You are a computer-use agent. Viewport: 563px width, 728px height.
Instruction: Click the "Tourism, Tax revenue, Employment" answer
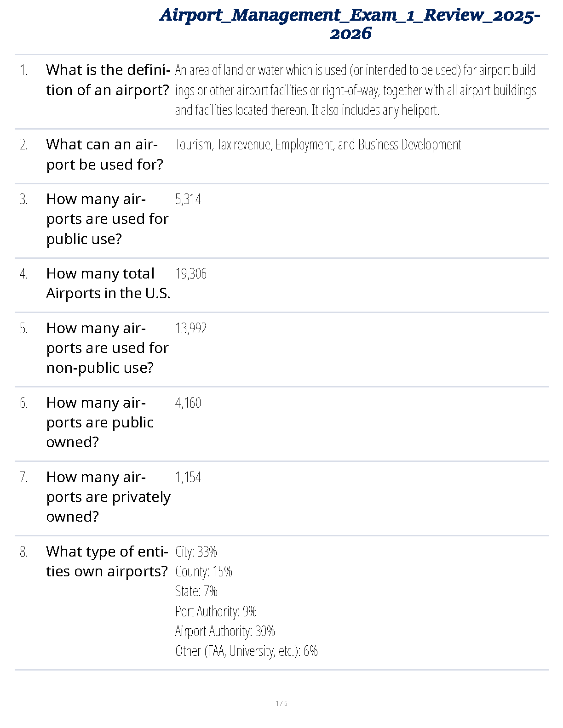tap(318, 145)
